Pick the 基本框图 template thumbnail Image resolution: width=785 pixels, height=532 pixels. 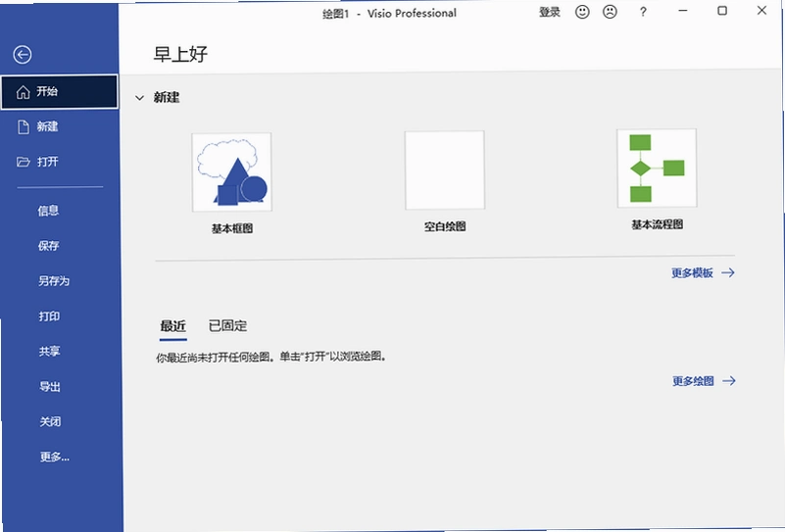tap(232, 172)
